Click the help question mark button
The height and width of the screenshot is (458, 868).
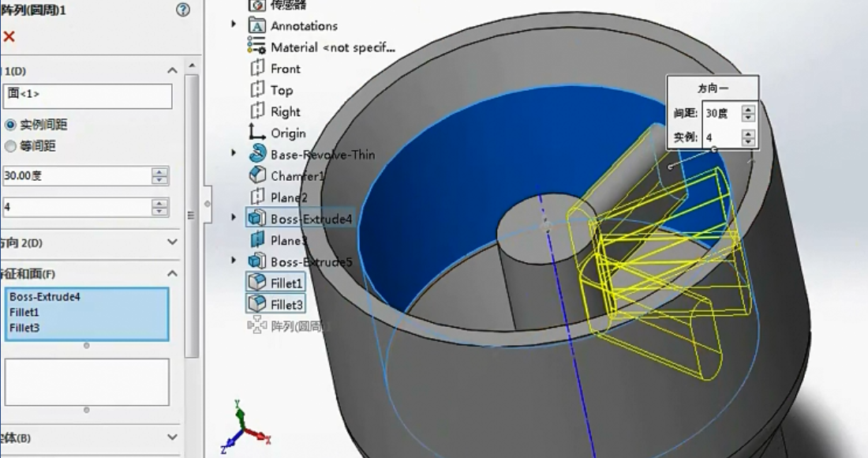(181, 10)
